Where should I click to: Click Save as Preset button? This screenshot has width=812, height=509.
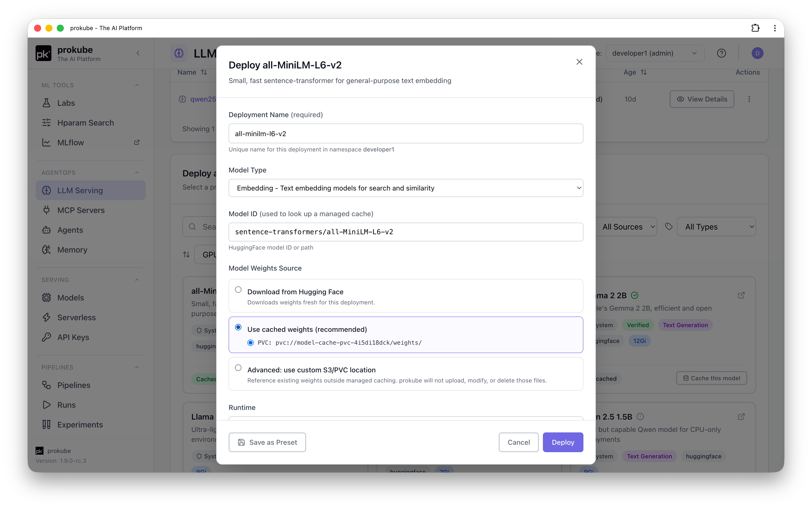tap(267, 442)
